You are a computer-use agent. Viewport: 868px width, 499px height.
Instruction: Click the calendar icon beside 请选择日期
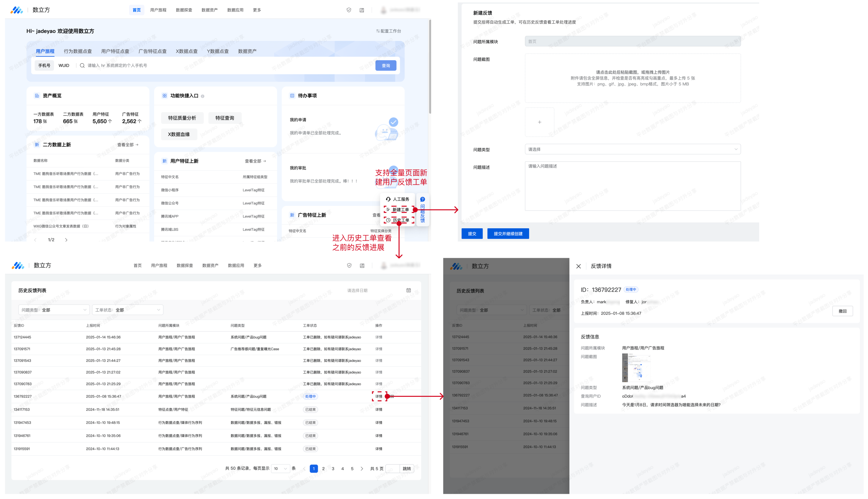coord(408,290)
